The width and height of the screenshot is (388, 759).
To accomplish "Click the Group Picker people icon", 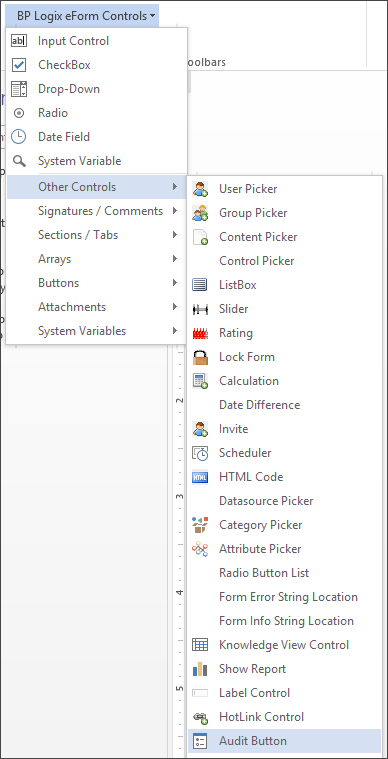I will click(x=200, y=213).
